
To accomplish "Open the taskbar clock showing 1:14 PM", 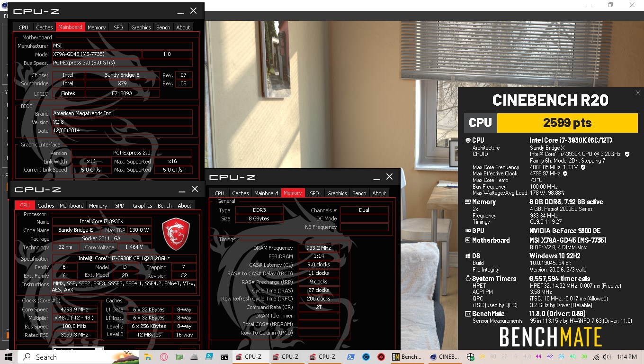I will [626, 357].
